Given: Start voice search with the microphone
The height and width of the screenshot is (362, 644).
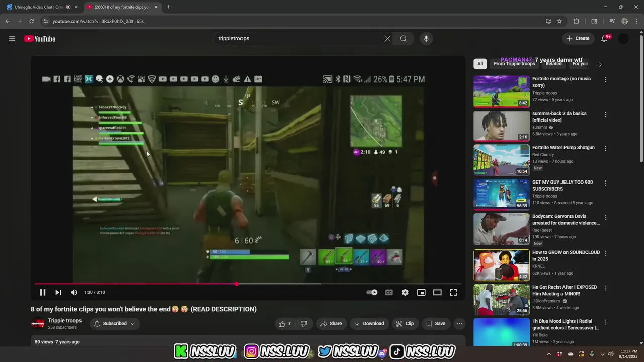Looking at the screenshot, I should click(x=426, y=39).
